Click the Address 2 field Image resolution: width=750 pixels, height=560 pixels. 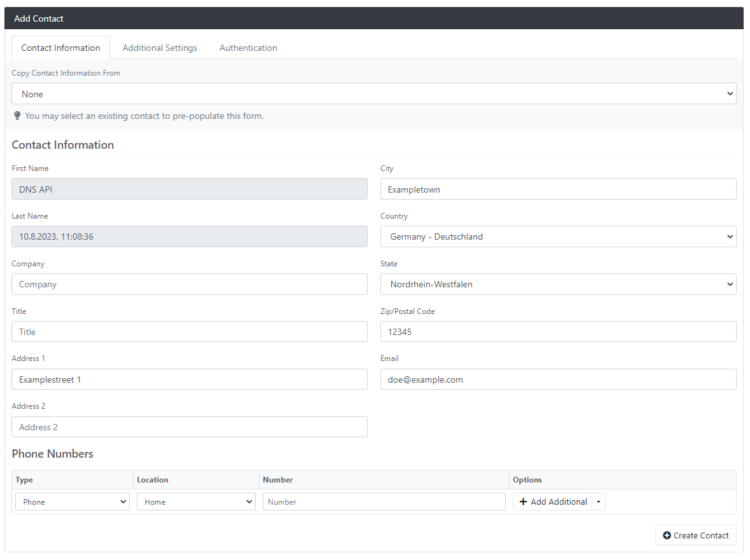(190, 427)
